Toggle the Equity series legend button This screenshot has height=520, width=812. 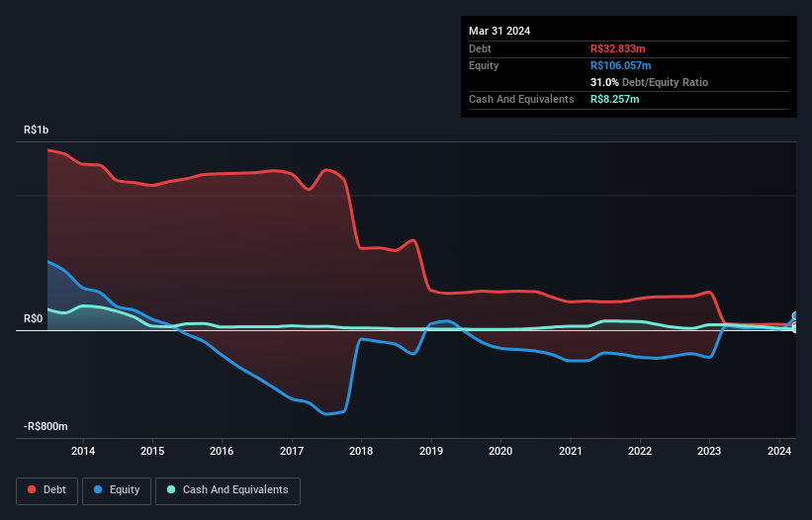[117, 490]
